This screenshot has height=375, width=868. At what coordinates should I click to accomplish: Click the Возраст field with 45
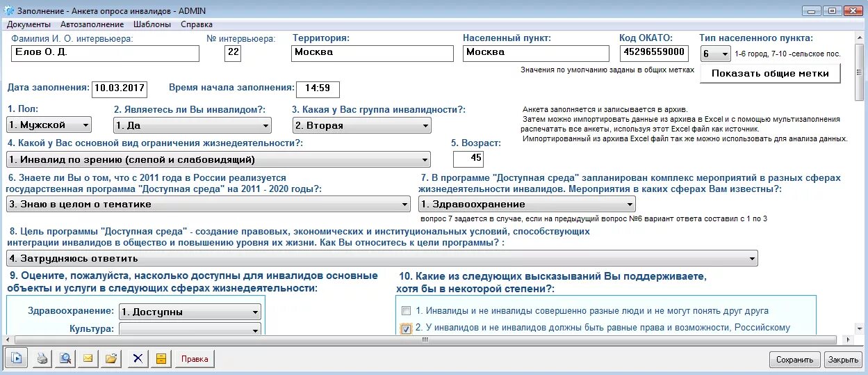[468, 159]
